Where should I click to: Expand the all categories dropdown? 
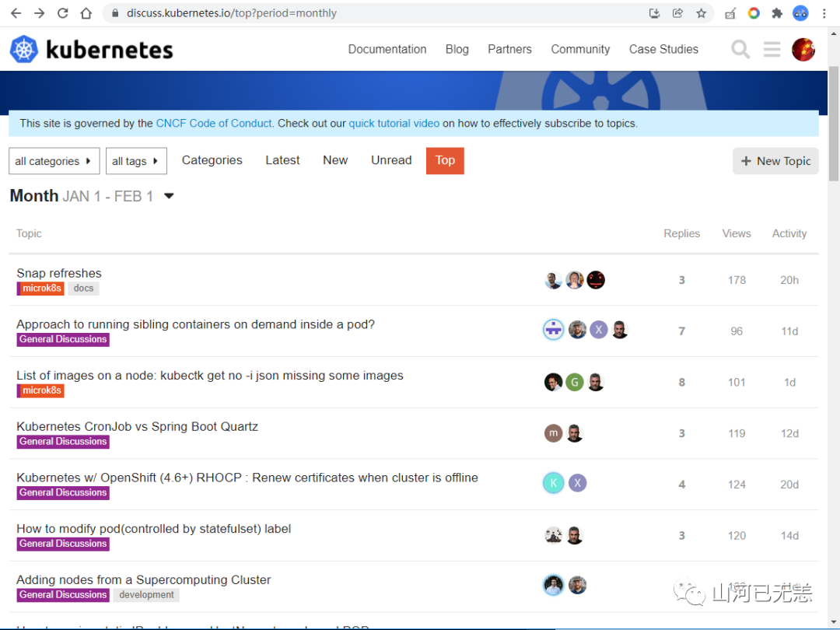pyautogui.click(x=54, y=161)
